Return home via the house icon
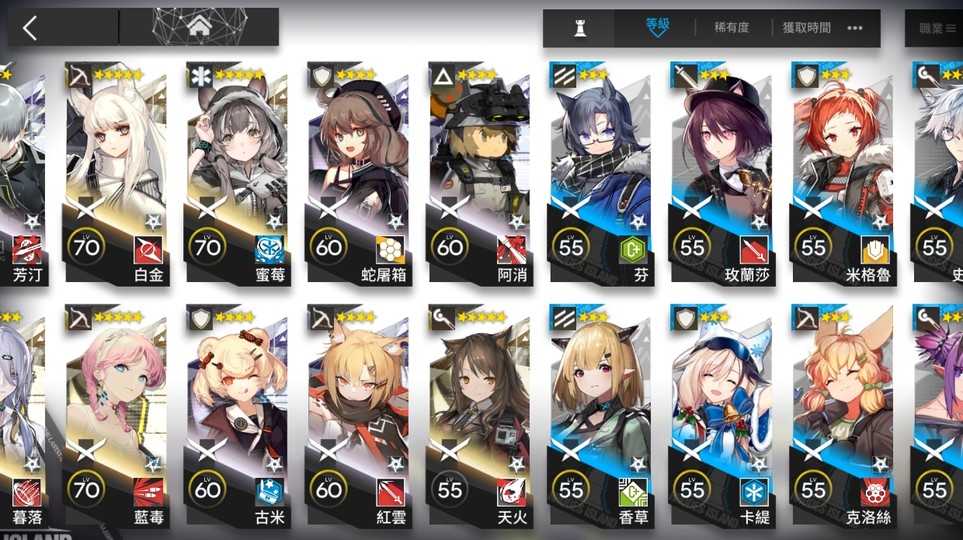Viewport: 963px width, 540px height. pyautogui.click(x=200, y=26)
